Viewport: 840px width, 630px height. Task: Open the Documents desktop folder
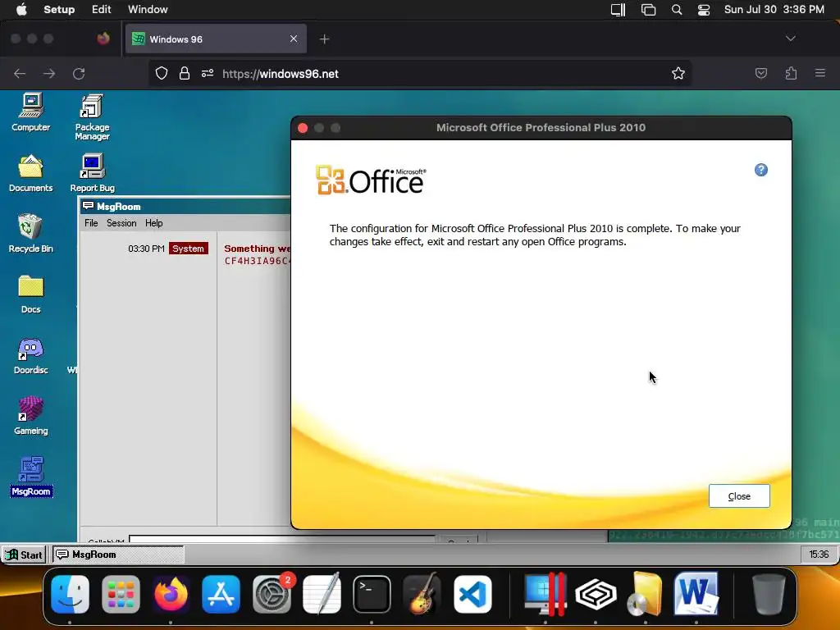[x=30, y=173]
